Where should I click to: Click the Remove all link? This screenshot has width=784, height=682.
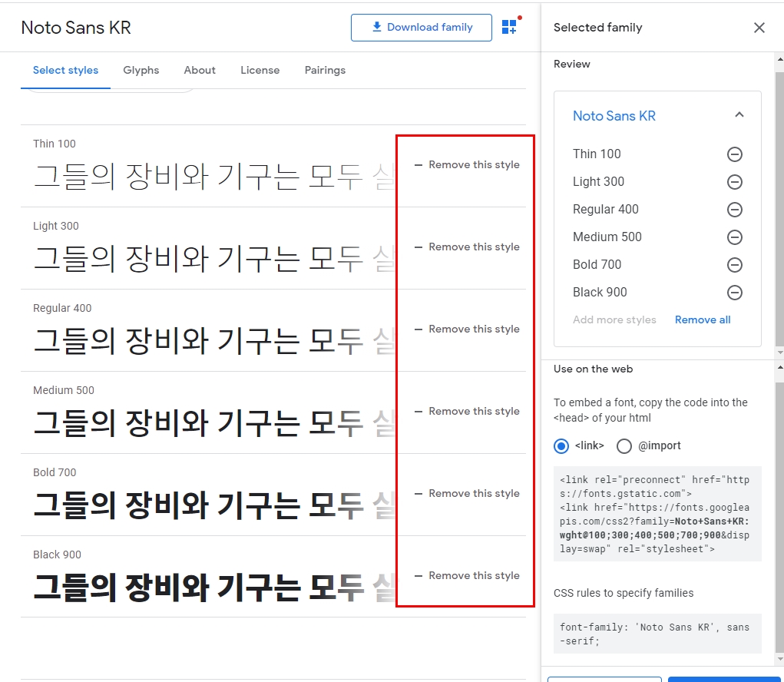point(703,320)
